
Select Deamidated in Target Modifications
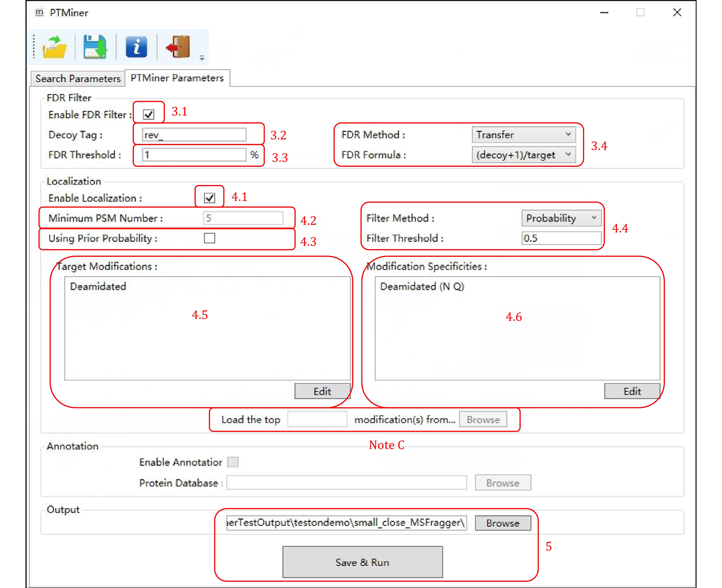[98, 287]
